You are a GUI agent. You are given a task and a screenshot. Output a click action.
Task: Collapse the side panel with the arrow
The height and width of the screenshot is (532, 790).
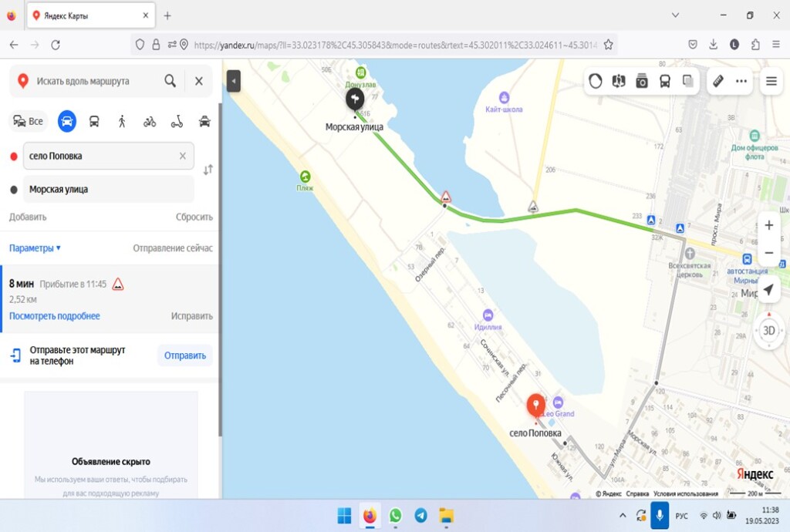coord(233,81)
